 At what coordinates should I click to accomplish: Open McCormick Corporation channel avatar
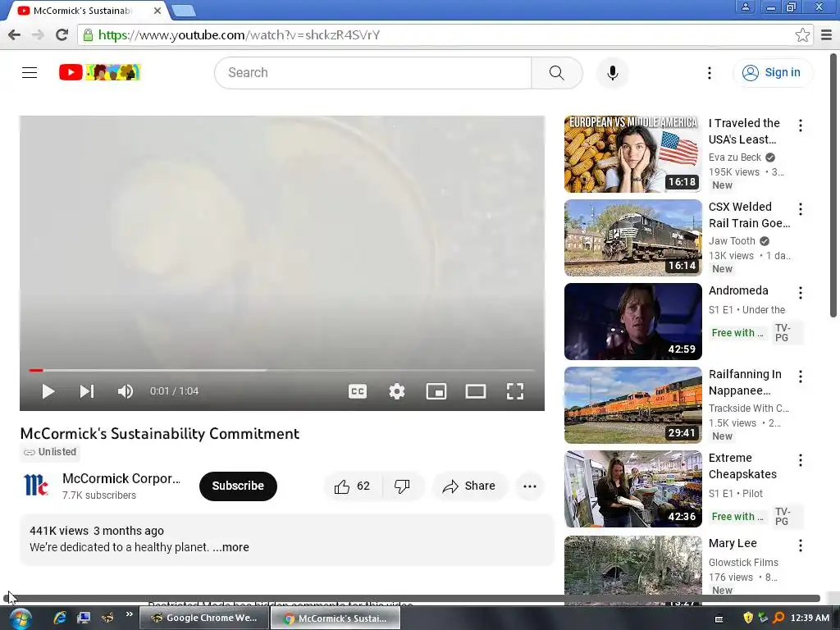click(36, 486)
